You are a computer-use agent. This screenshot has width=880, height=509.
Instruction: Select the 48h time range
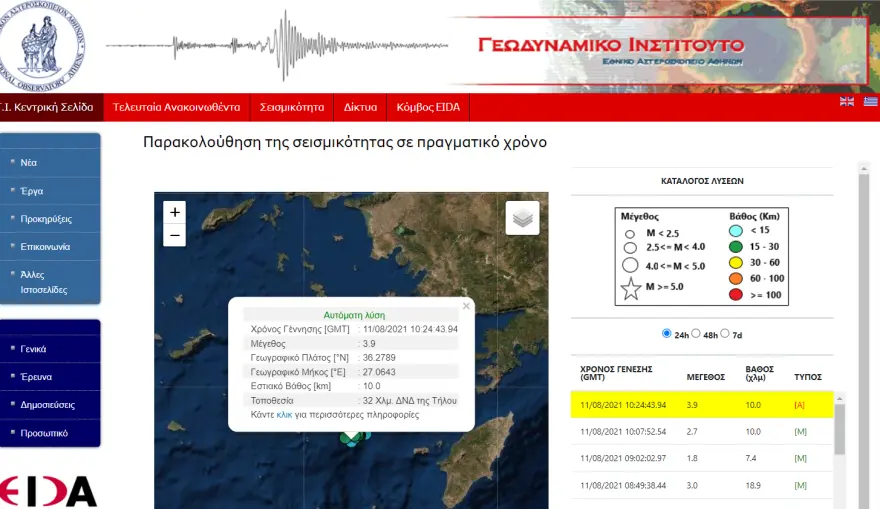coord(696,334)
